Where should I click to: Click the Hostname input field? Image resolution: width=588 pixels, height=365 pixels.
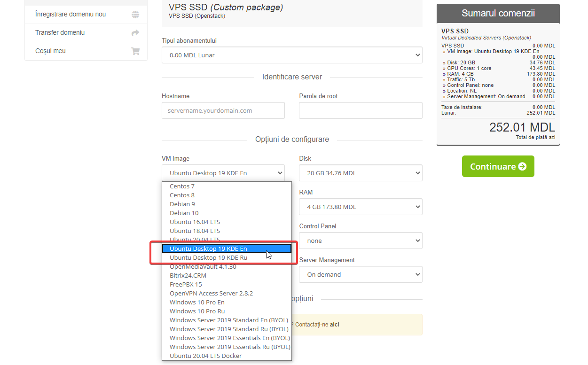click(x=223, y=111)
